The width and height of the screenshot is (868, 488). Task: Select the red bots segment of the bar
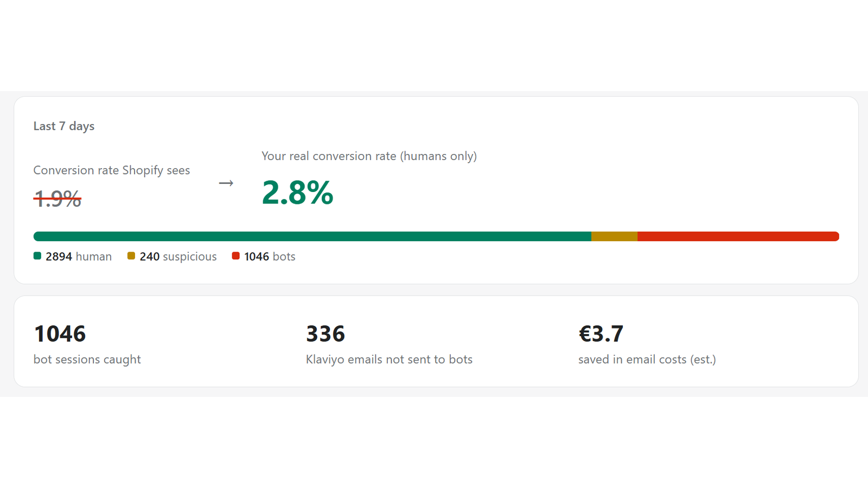[738, 236]
